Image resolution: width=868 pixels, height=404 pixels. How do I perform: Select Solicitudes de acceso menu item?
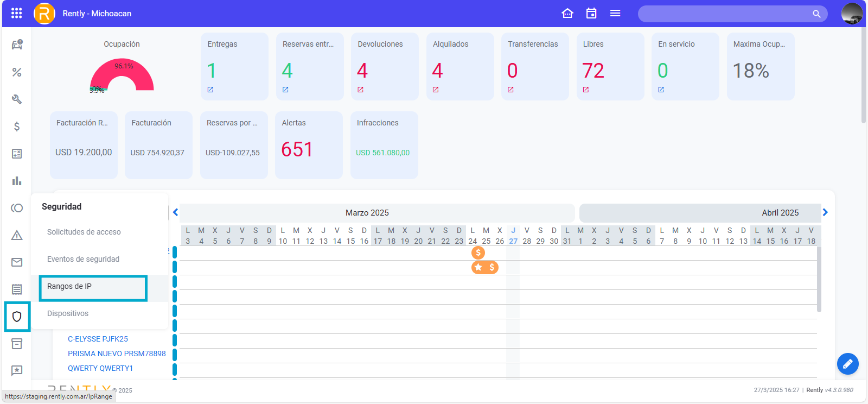(x=84, y=232)
